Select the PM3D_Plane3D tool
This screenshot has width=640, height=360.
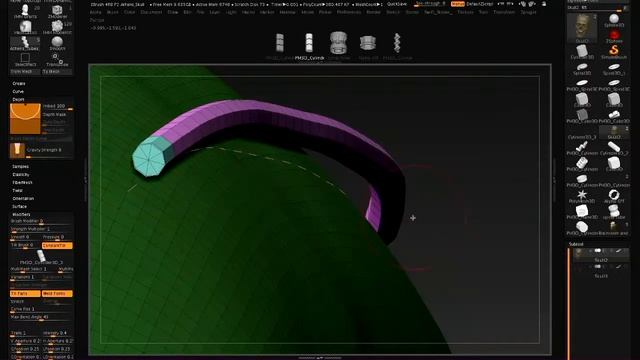(x=582, y=212)
